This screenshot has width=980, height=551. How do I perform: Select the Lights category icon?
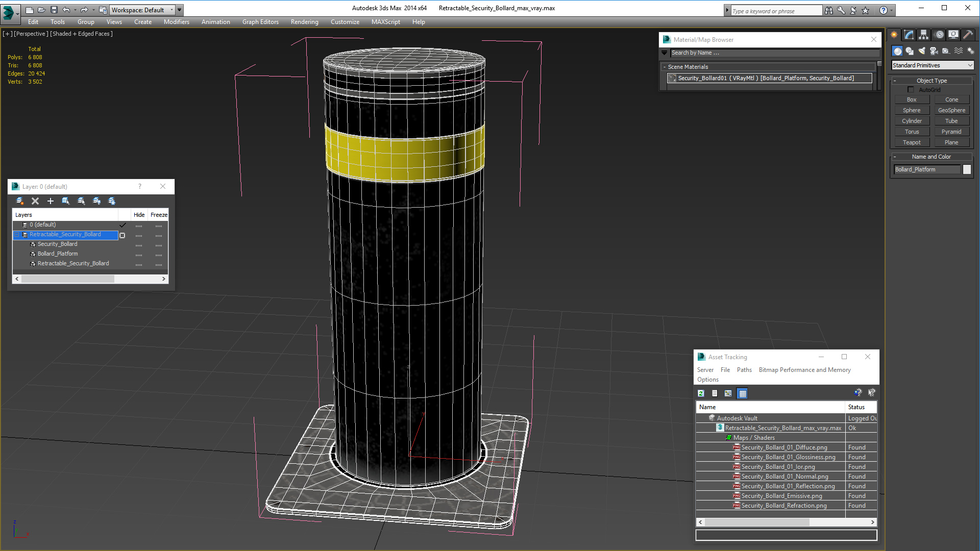coord(922,51)
